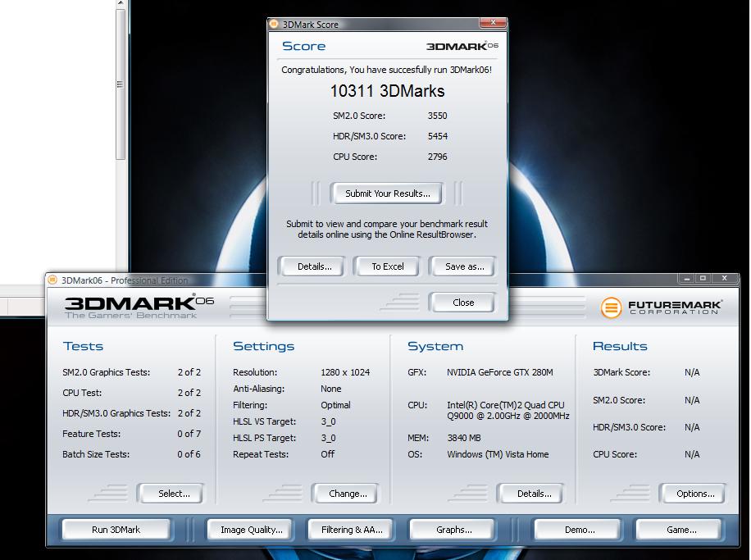The image size is (751, 560).
Task: Click the '10311 3DMarks' score text
Action: pos(387,91)
